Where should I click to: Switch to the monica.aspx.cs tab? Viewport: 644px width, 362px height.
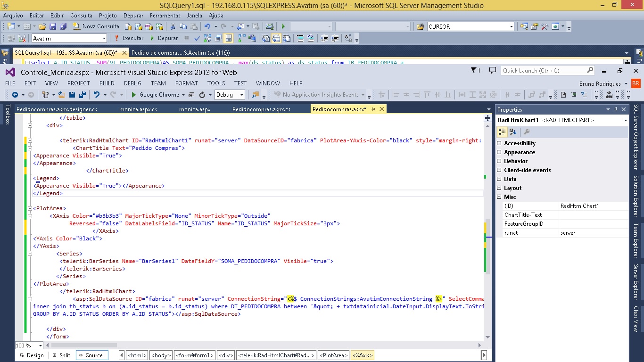point(138,109)
